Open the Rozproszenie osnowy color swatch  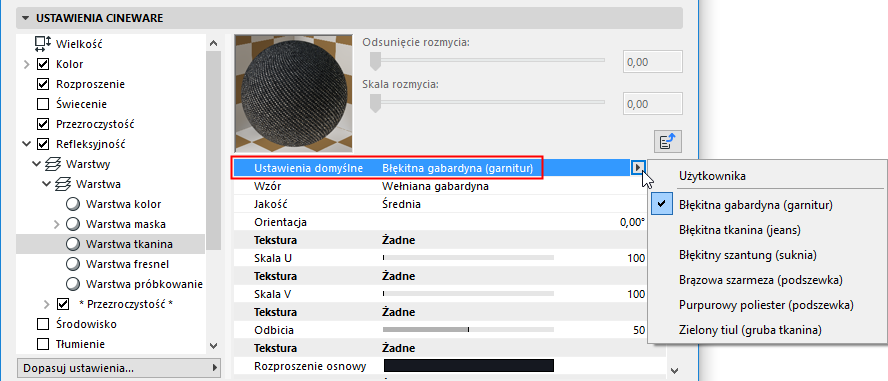pyautogui.click(x=468, y=366)
